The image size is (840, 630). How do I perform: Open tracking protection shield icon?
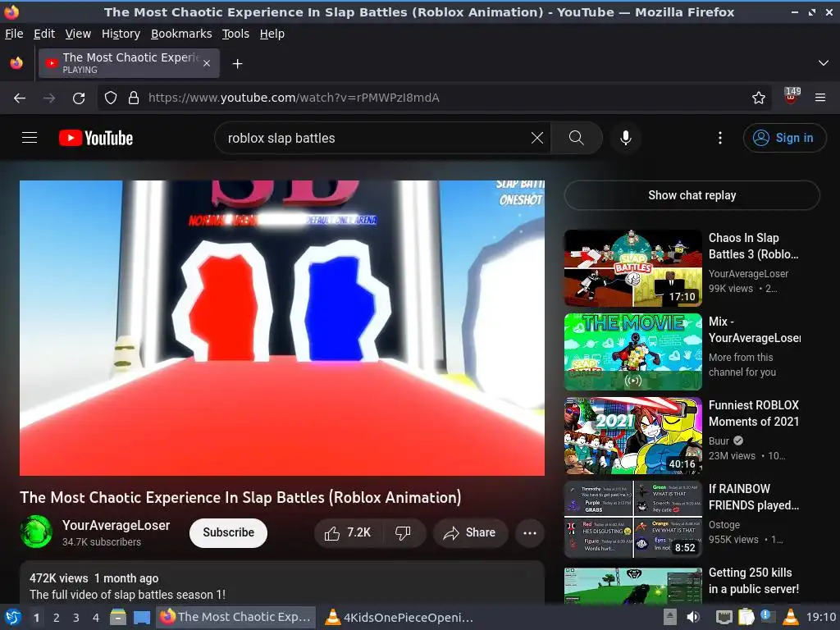[111, 98]
